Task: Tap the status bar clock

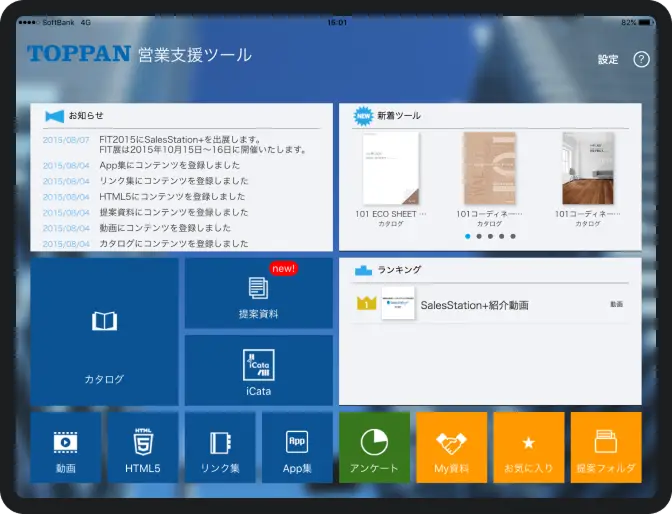Action: pos(337,22)
